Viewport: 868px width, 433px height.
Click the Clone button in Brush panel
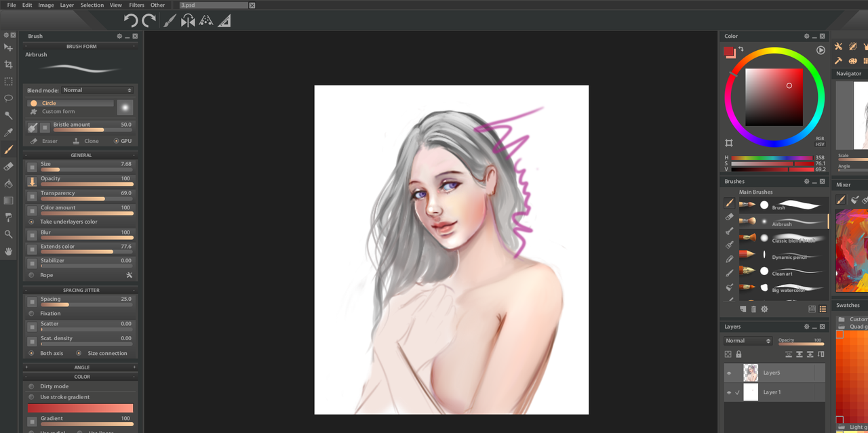tap(86, 141)
